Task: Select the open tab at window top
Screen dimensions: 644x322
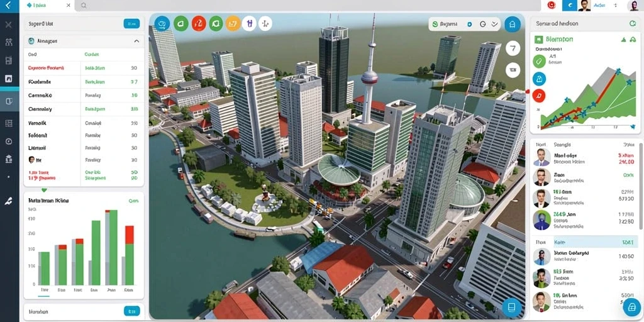Action: coord(48,5)
